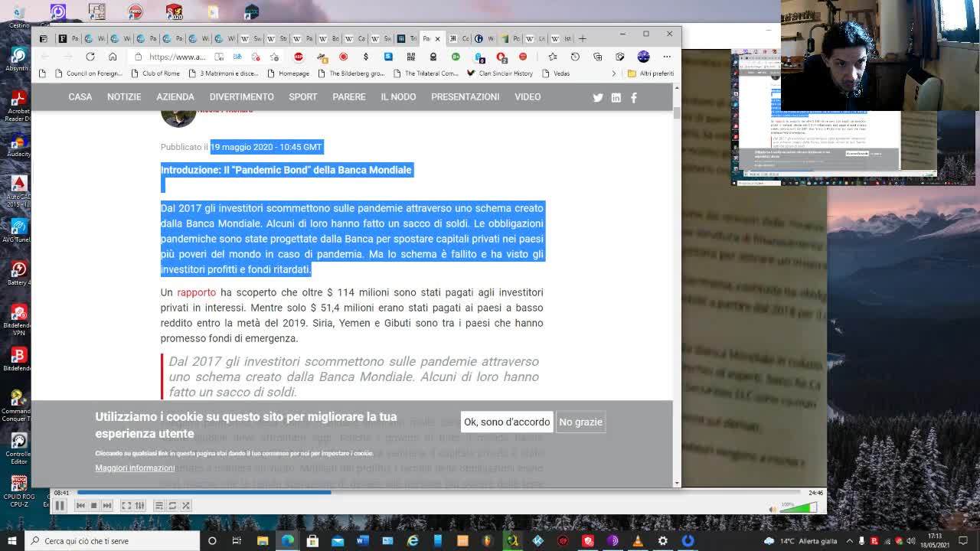Screen dimensions: 980x551
Task: Reload the page in the browser
Action: click(90, 57)
